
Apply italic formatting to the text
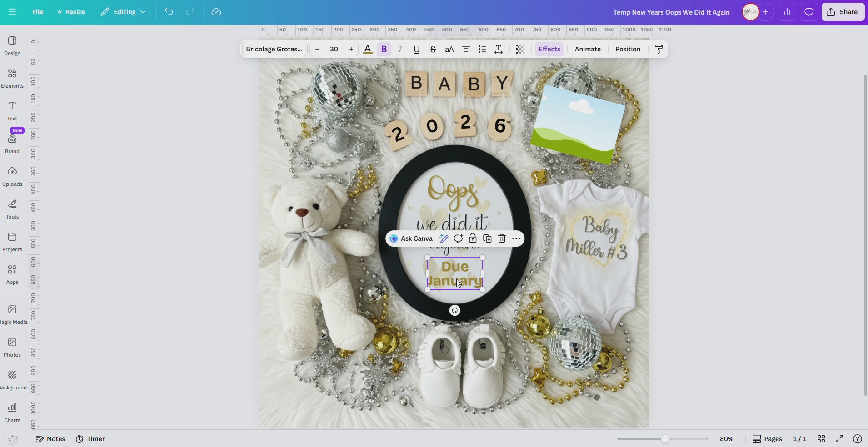(x=400, y=49)
